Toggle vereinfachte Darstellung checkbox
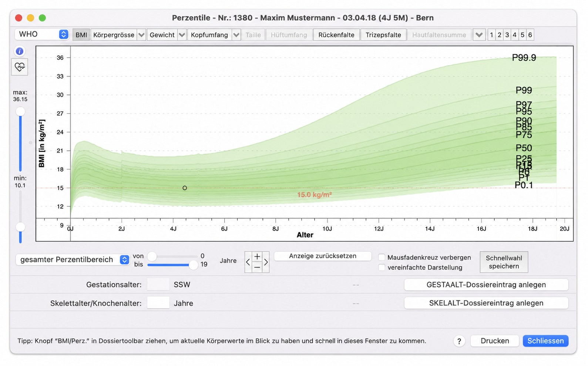The image size is (588, 366). click(x=382, y=267)
